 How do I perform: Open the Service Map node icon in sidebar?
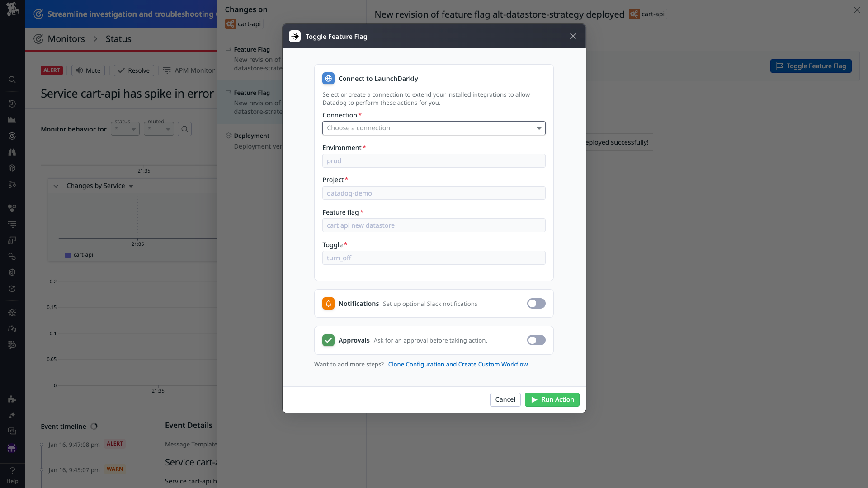(x=12, y=184)
